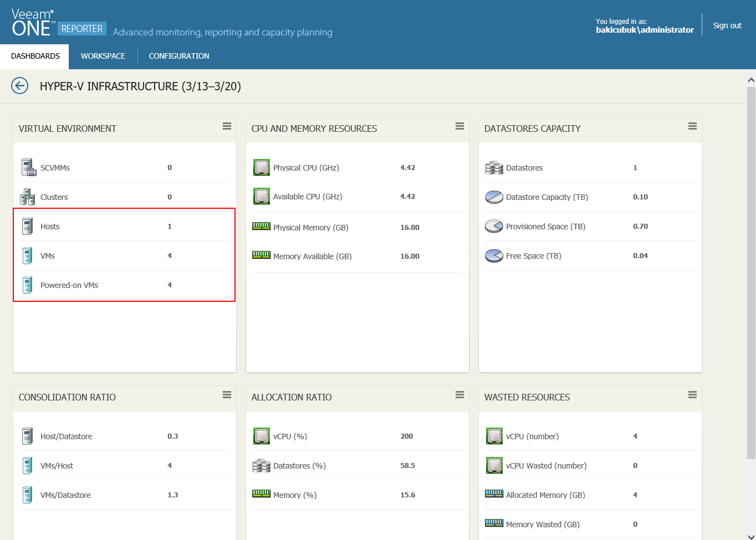Click the Physical CPU chip icon
Viewport: 756px width, 540px height.
[261, 167]
